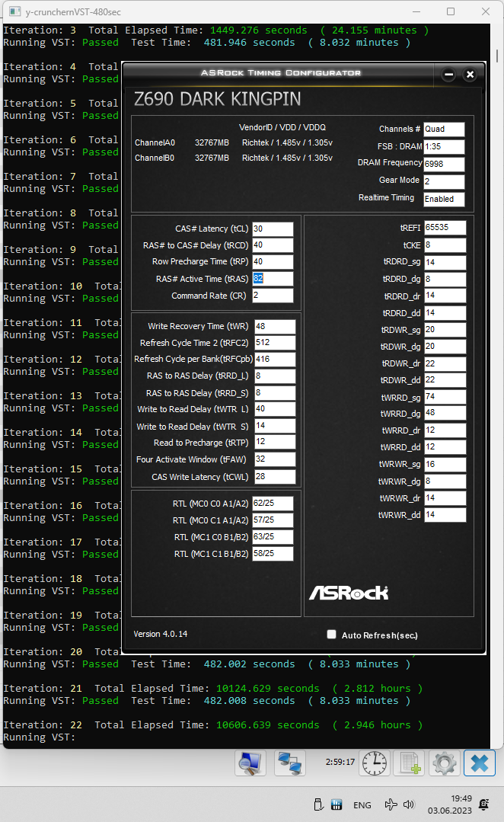Screen dimensions: 504x822
Task: Click the tRDWR_dr value field
Action: (445, 363)
